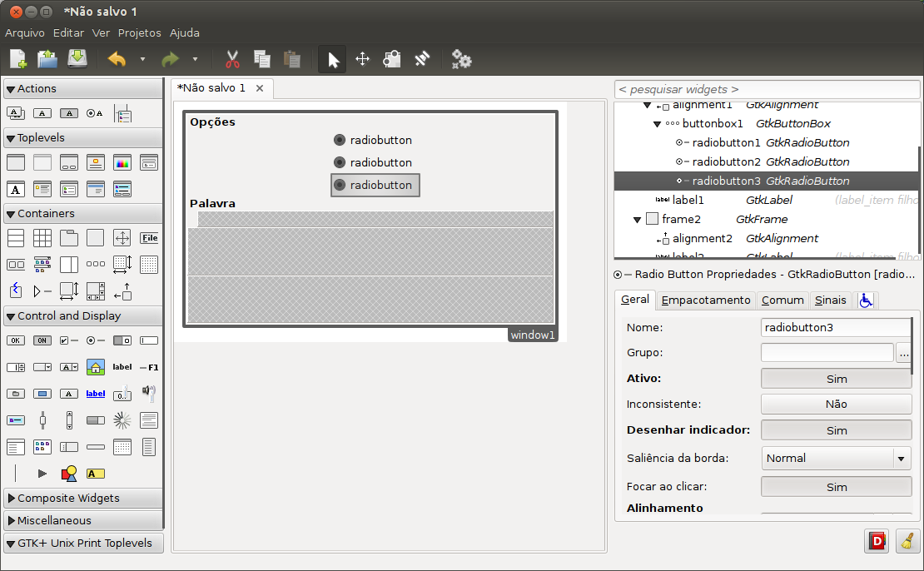Expand the Composite Widgets section
Viewport: 924px width, 571px height.
pyautogui.click(x=83, y=498)
